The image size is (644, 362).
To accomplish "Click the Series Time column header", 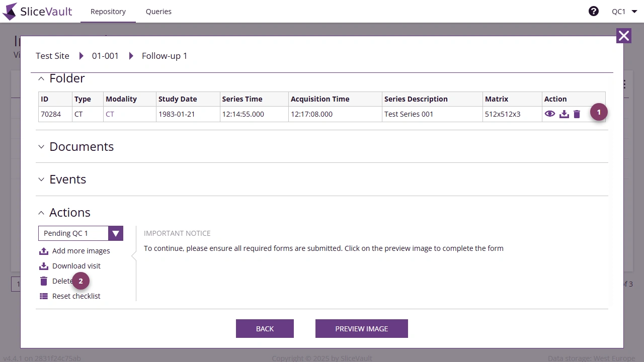I will coord(254,99).
